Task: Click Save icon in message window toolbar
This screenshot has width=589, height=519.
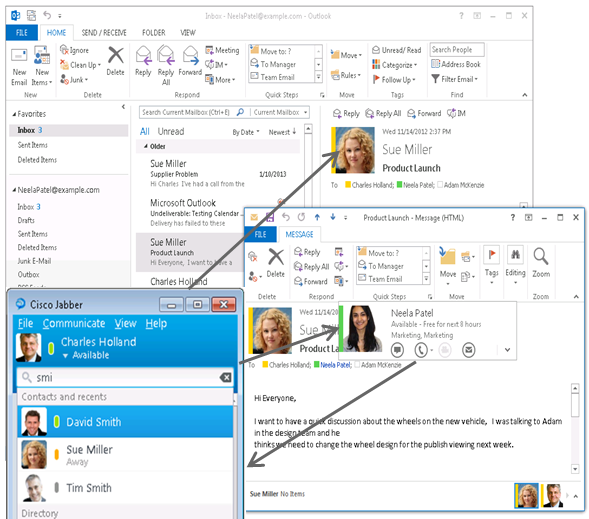Action: tap(270, 217)
